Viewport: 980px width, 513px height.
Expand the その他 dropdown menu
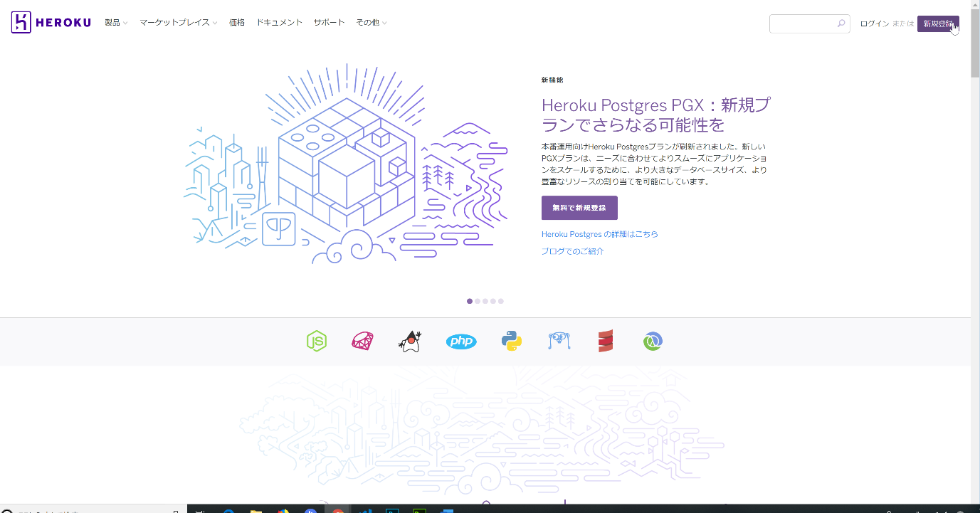(372, 23)
